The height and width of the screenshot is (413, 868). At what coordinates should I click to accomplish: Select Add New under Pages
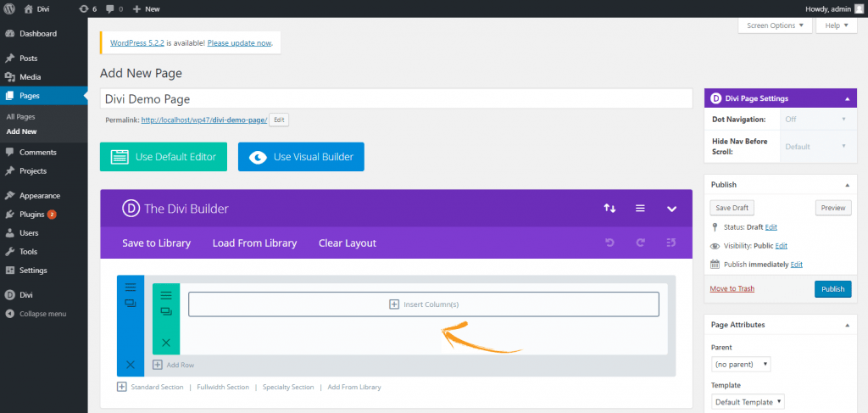[x=21, y=131]
